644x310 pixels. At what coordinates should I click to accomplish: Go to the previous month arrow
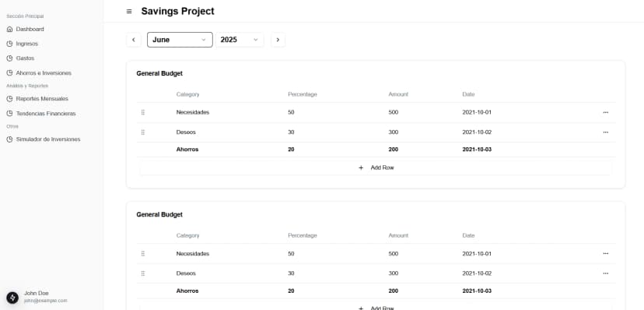click(x=134, y=40)
